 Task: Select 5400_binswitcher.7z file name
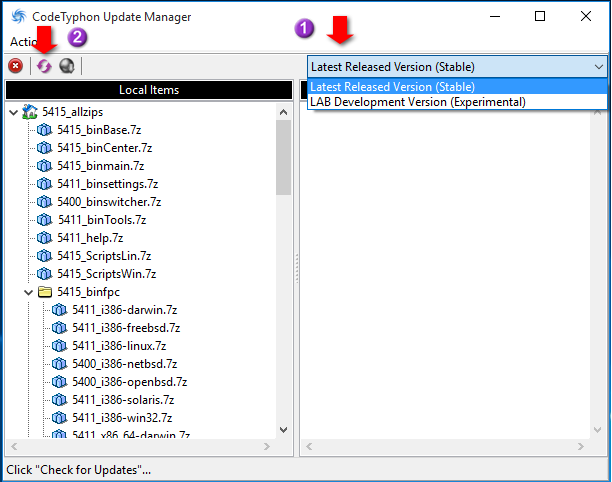109,202
